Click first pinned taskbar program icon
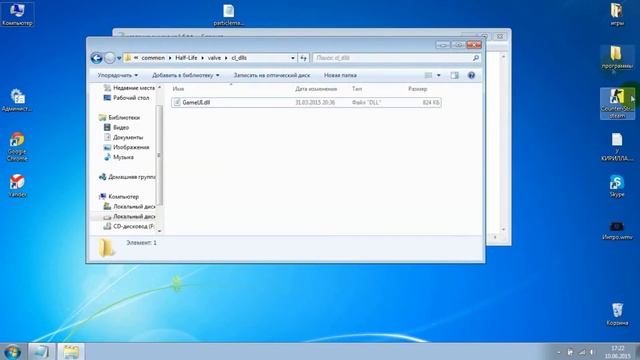 (41, 352)
